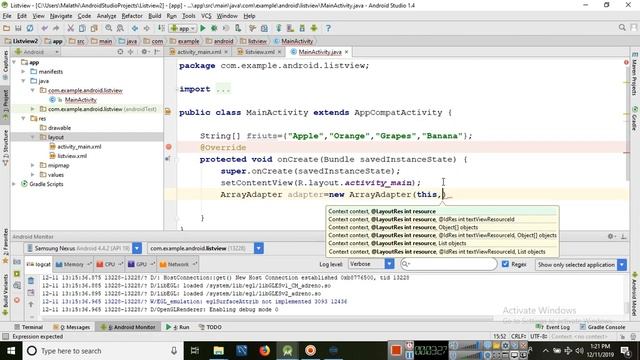
Task: Open File Explorer from Windows taskbar
Action: pos(219,351)
